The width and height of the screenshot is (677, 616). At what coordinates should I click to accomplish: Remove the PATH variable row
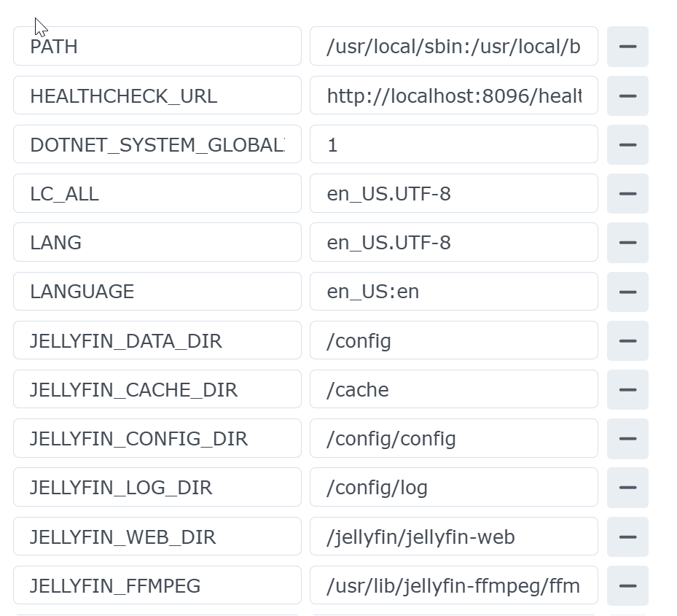[627, 47]
